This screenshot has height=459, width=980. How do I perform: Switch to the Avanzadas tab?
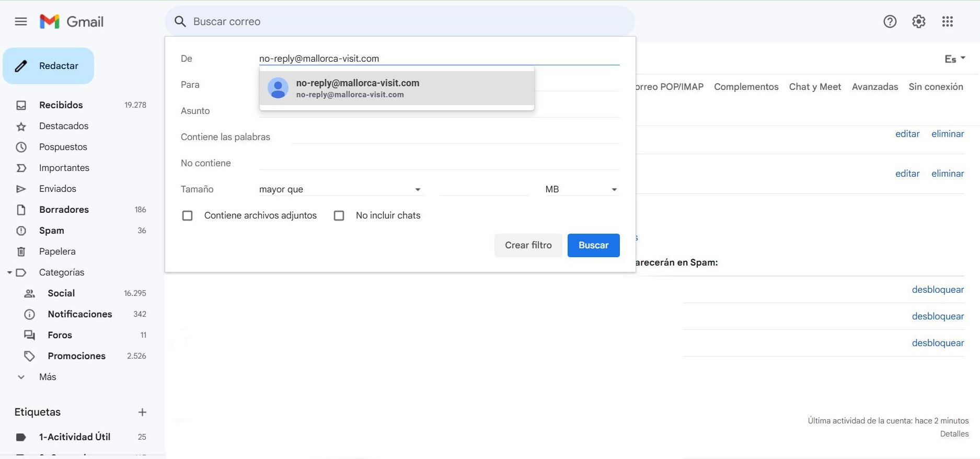pyautogui.click(x=874, y=87)
